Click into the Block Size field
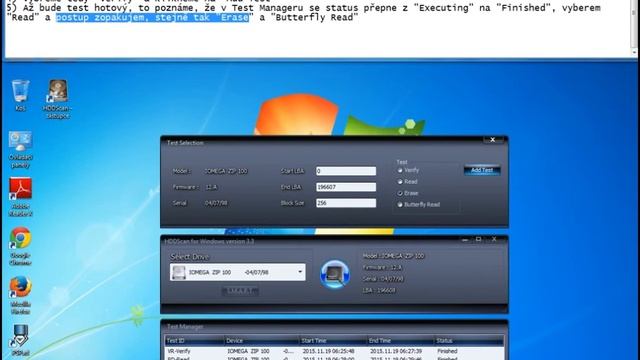The height and width of the screenshot is (360, 640). coord(346,203)
